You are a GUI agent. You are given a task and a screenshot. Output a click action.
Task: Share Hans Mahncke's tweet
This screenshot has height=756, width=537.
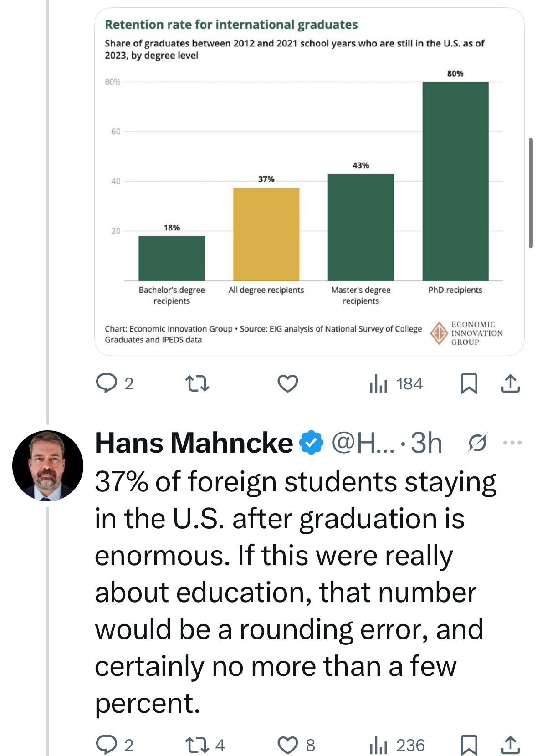(510, 745)
